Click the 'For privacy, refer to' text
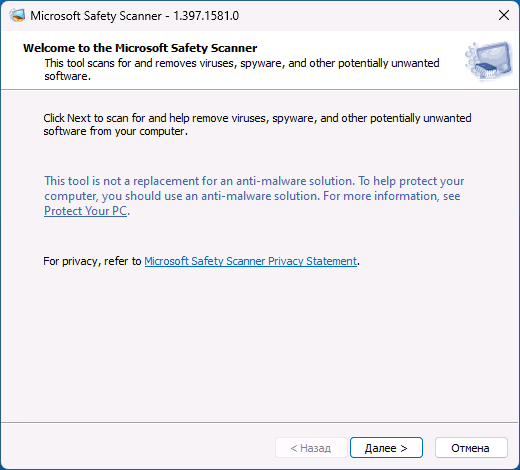The image size is (520, 470). click(x=92, y=261)
